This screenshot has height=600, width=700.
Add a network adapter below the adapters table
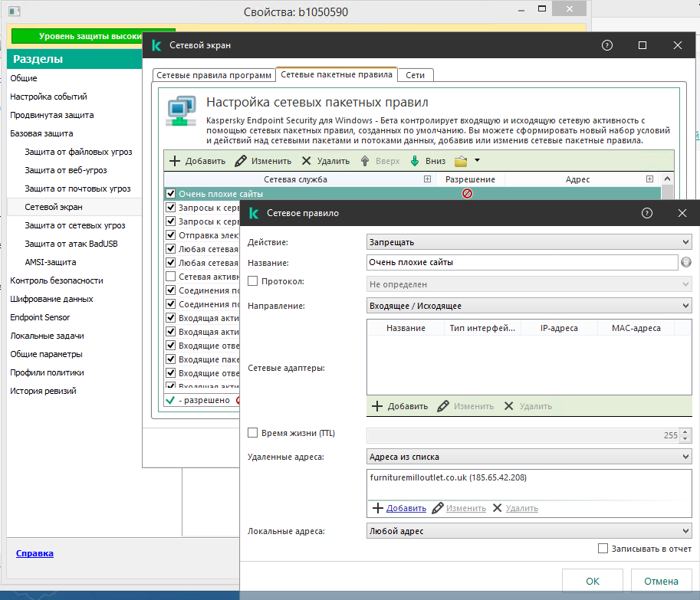pos(400,406)
